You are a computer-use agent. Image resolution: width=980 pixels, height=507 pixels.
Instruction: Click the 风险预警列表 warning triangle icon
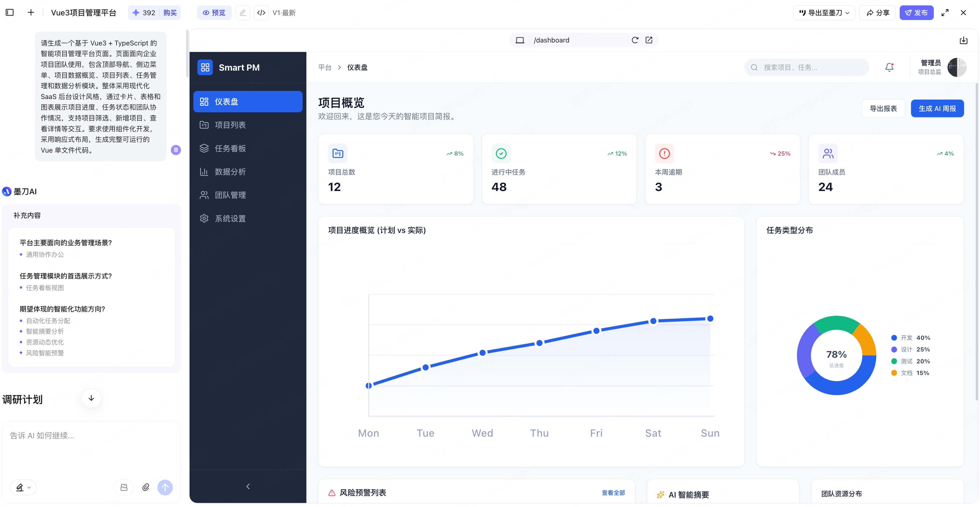click(332, 493)
